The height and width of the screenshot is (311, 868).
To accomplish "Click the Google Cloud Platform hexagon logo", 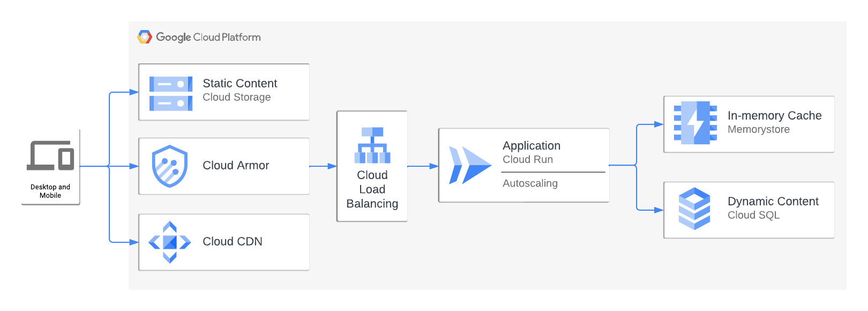I will pos(145,37).
